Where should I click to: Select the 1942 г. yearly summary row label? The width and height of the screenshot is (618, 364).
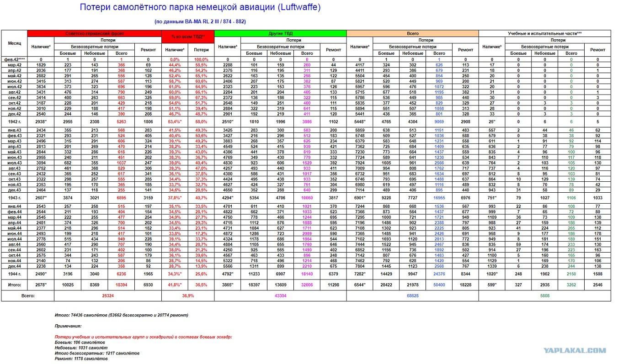tap(14, 122)
